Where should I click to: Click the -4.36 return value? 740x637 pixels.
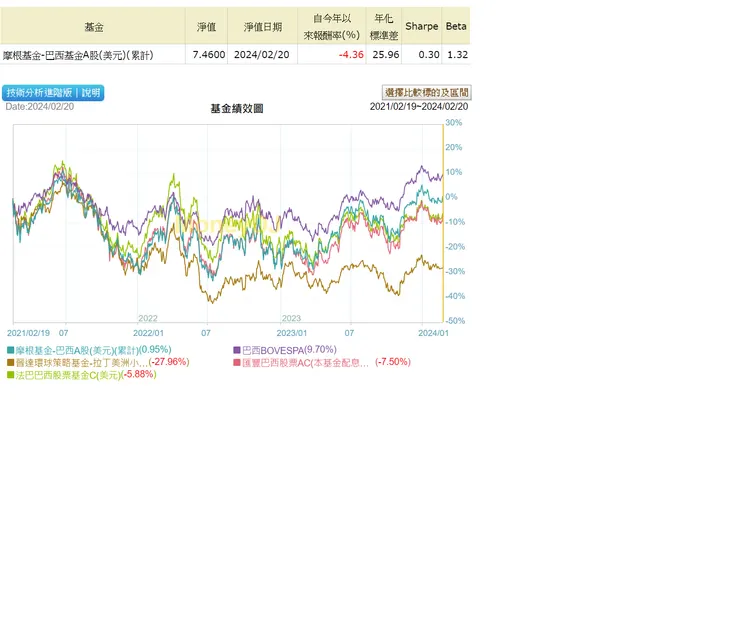coord(351,55)
